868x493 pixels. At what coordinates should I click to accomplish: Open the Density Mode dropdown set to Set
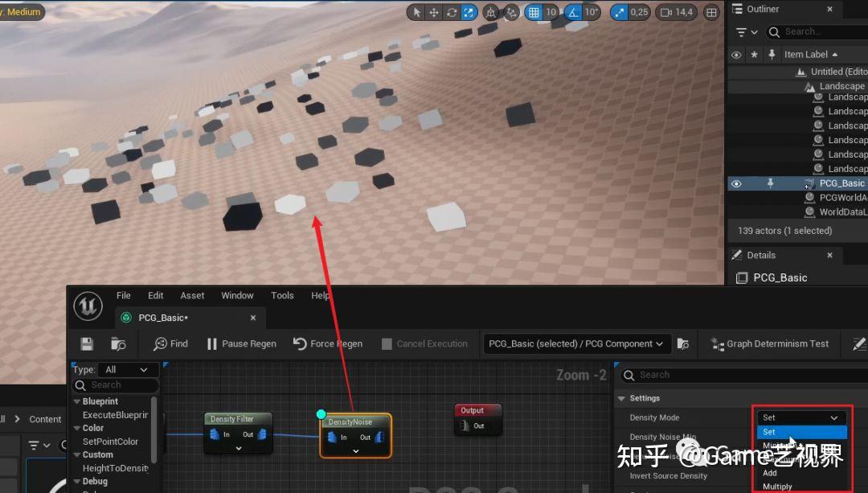pos(801,417)
